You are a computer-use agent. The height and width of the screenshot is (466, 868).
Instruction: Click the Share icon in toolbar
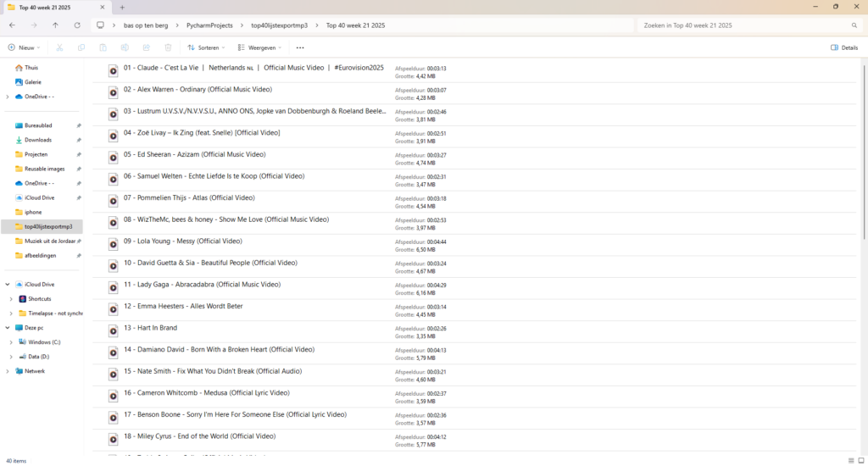tap(147, 47)
